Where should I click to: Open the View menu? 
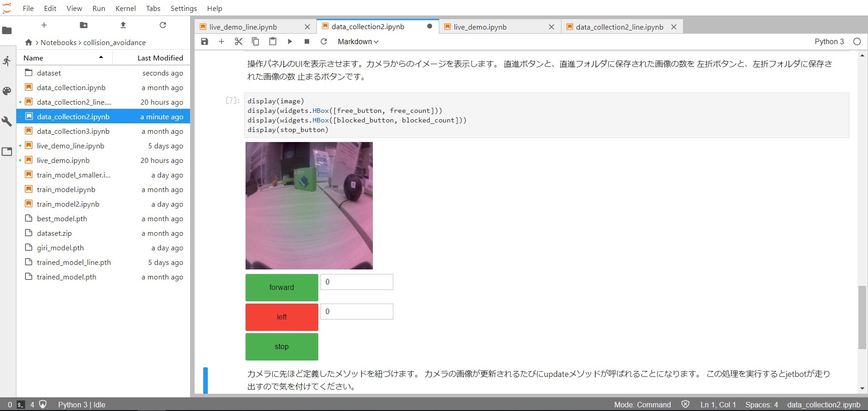point(74,8)
